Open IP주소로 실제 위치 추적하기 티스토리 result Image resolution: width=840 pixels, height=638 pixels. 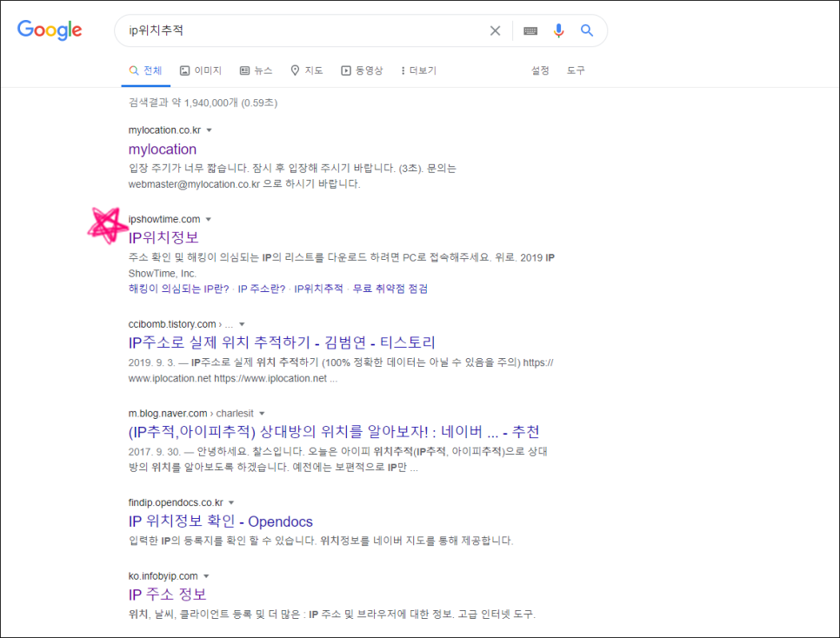click(x=282, y=342)
